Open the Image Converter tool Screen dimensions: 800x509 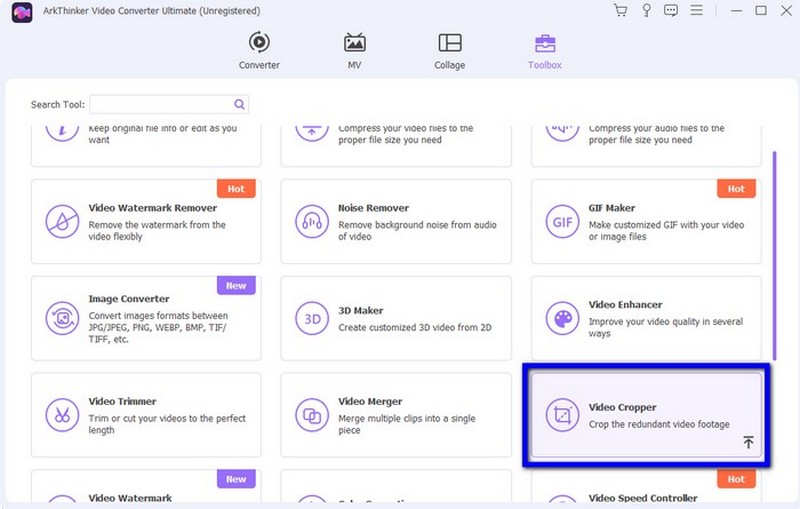point(146,318)
